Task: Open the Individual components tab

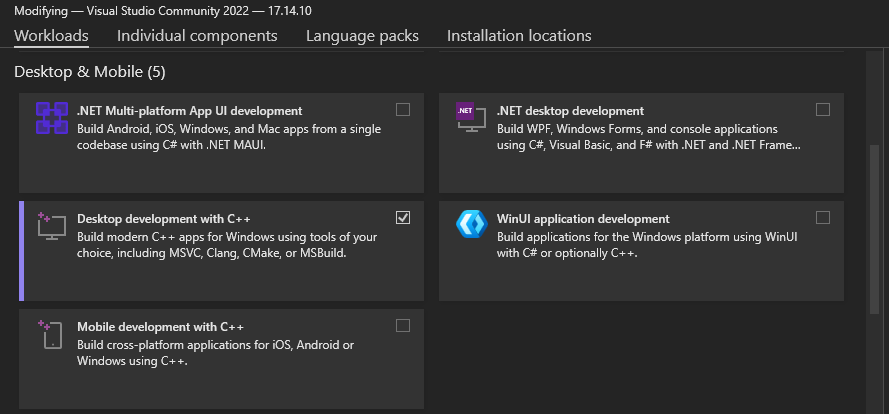Action: coord(197,36)
